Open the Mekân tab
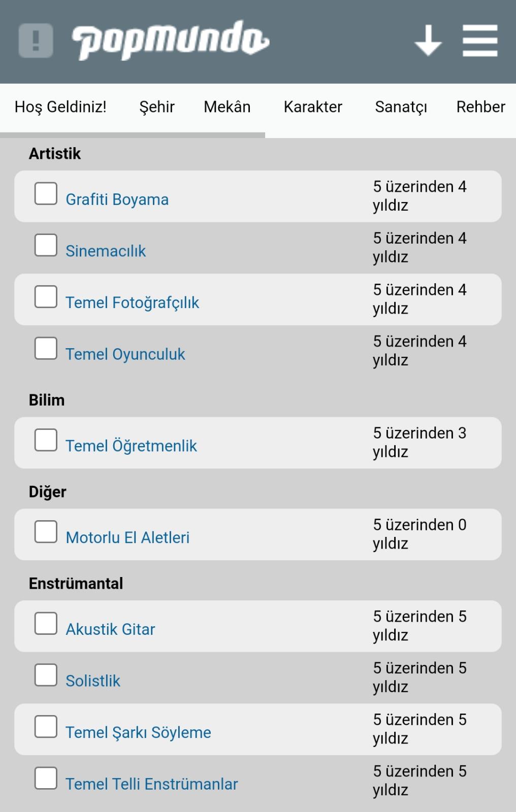 (227, 107)
